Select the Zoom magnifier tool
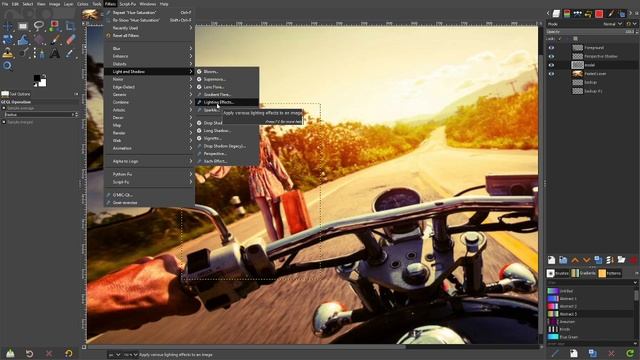This screenshot has width=640, height=360. [7, 66]
